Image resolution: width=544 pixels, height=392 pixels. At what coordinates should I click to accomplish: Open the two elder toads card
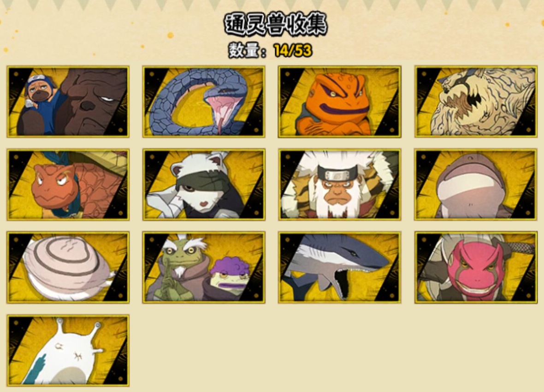pyautogui.click(x=204, y=267)
